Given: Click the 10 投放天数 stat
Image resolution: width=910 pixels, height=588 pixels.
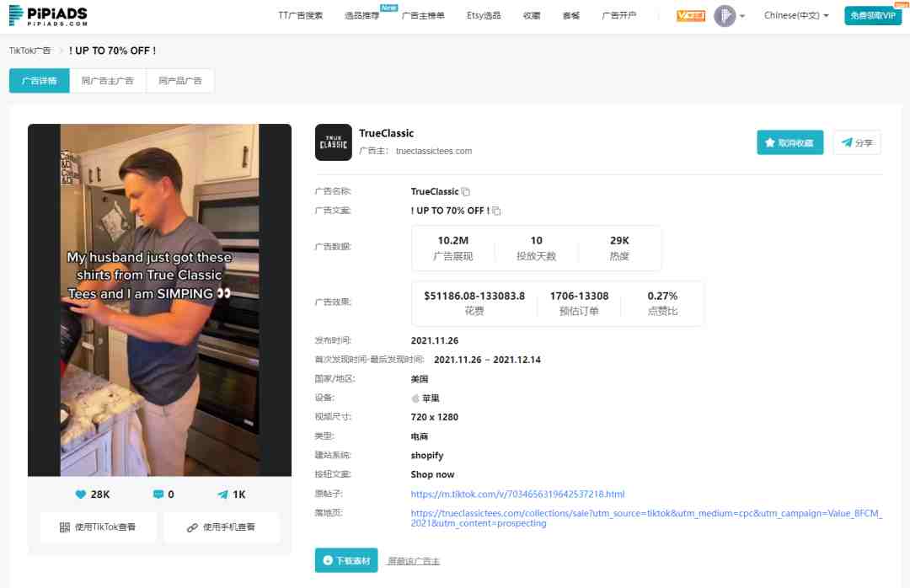Looking at the screenshot, I should pos(536,248).
